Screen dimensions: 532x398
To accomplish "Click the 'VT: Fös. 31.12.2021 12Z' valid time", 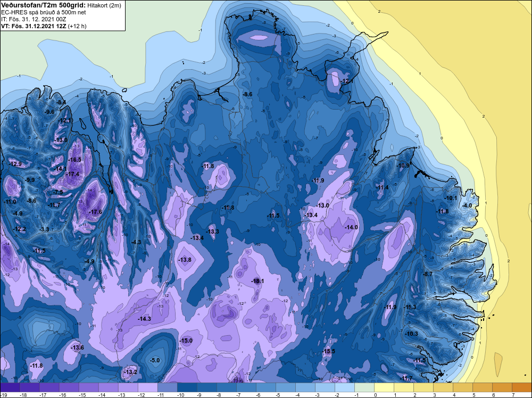I will (34, 26).
